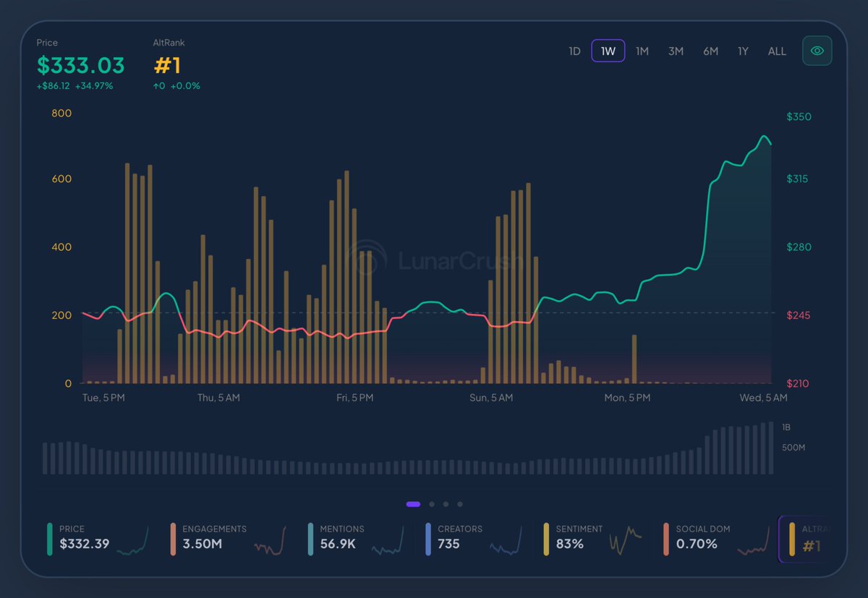The height and width of the screenshot is (598, 868).
Task: Show ALL time range data
Action: [777, 51]
